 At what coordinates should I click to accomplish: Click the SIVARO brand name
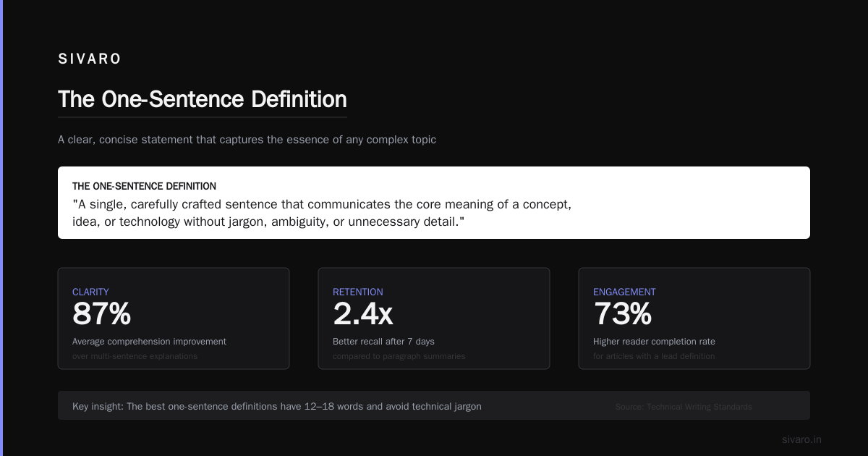click(x=90, y=59)
